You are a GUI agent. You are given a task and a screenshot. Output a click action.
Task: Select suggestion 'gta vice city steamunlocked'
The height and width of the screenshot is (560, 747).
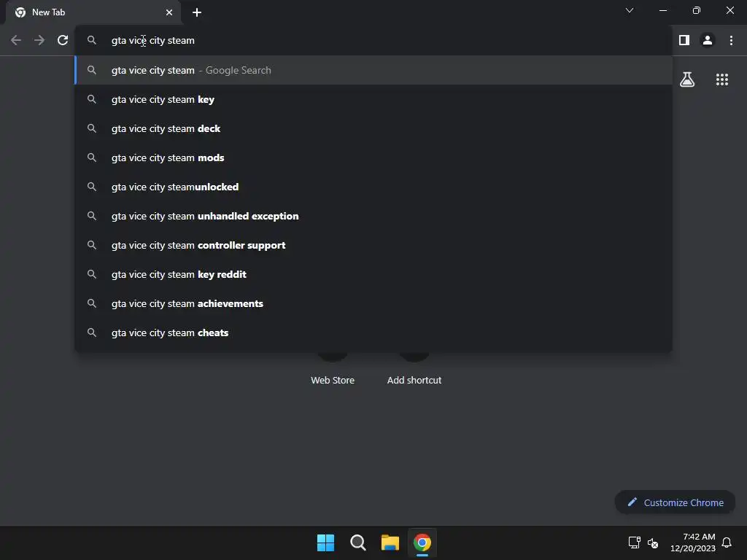point(373,187)
